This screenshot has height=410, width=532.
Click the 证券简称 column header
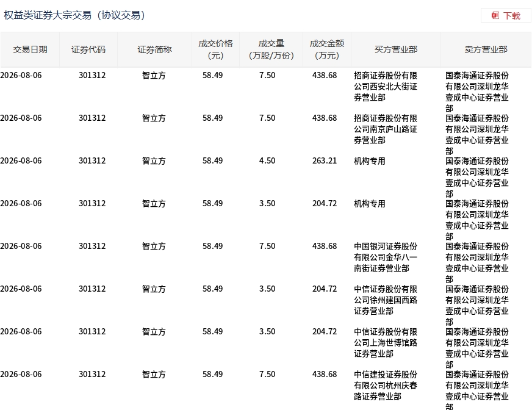[x=154, y=49]
